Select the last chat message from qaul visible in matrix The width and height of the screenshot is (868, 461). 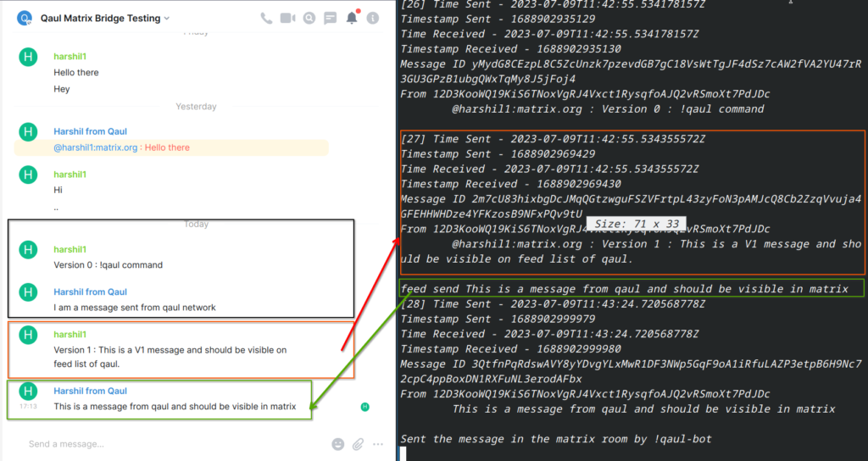pos(175,407)
